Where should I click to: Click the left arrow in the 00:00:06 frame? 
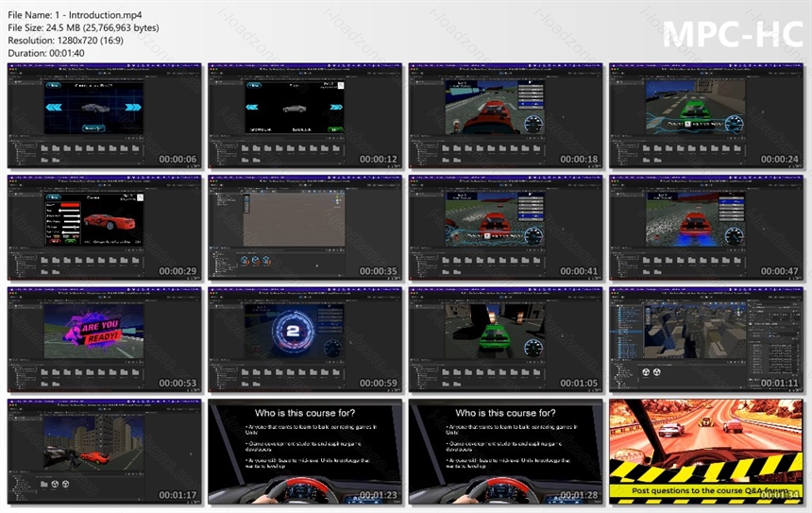coord(55,108)
